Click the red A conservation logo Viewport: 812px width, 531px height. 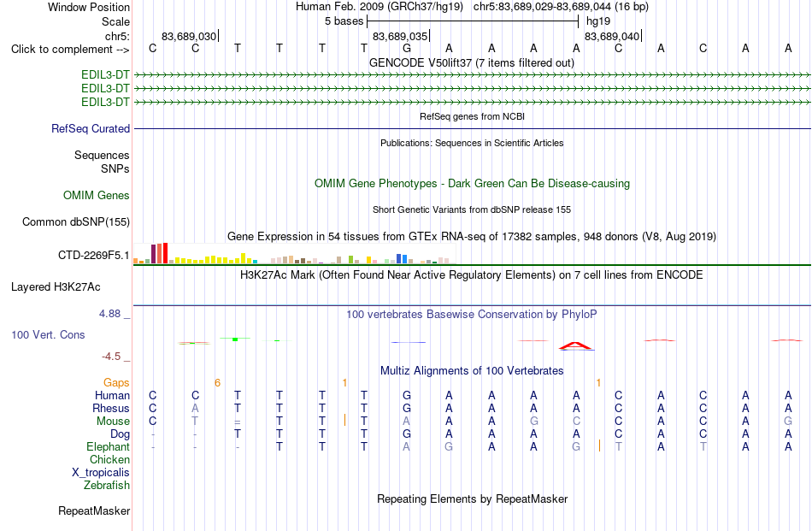(x=576, y=345)
